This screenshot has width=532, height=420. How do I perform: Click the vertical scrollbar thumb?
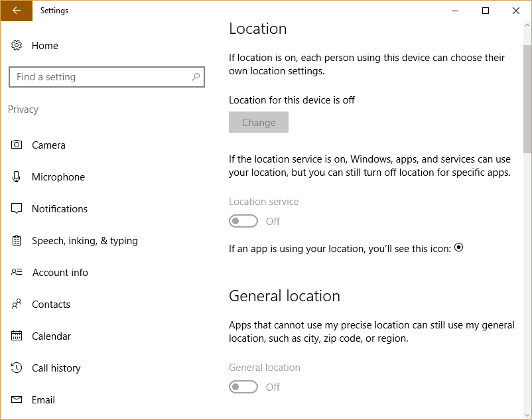(x=527, y=99)
